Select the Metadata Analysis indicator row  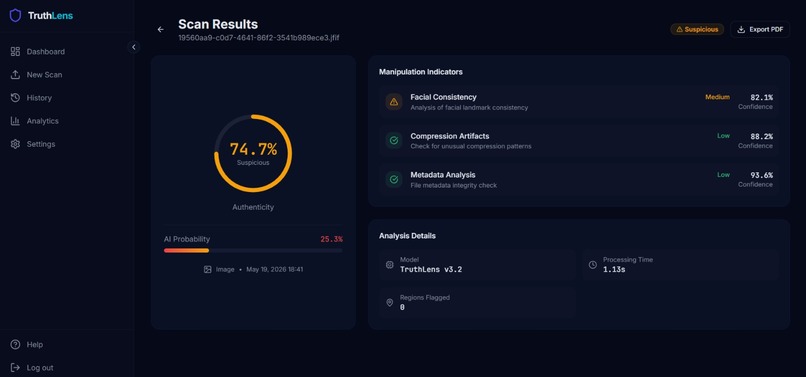[578, 179]
